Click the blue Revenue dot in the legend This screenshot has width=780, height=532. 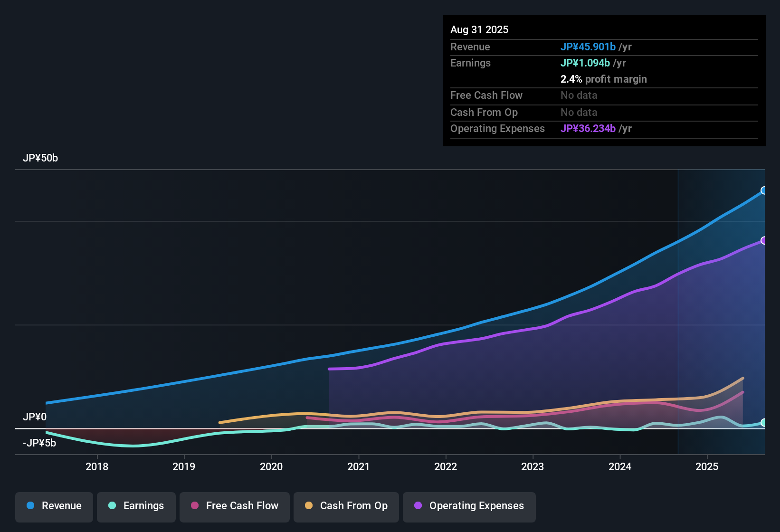30,506
